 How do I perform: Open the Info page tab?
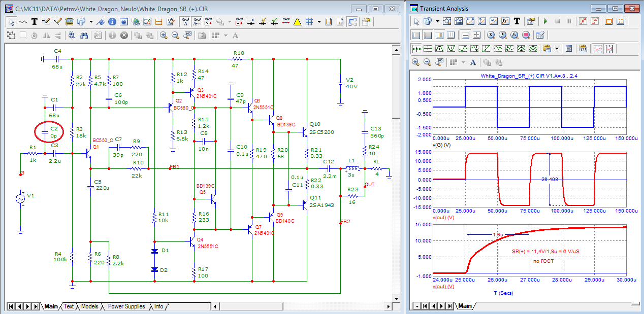(158, 306)
